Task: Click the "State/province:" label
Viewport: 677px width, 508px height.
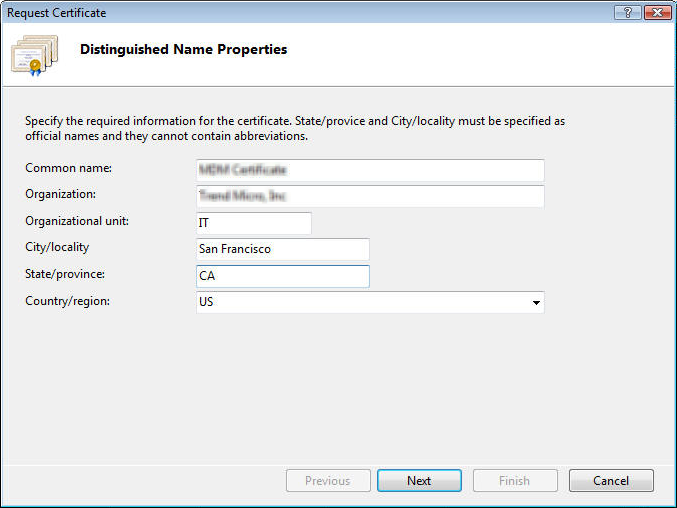Action: coord(65,274)
